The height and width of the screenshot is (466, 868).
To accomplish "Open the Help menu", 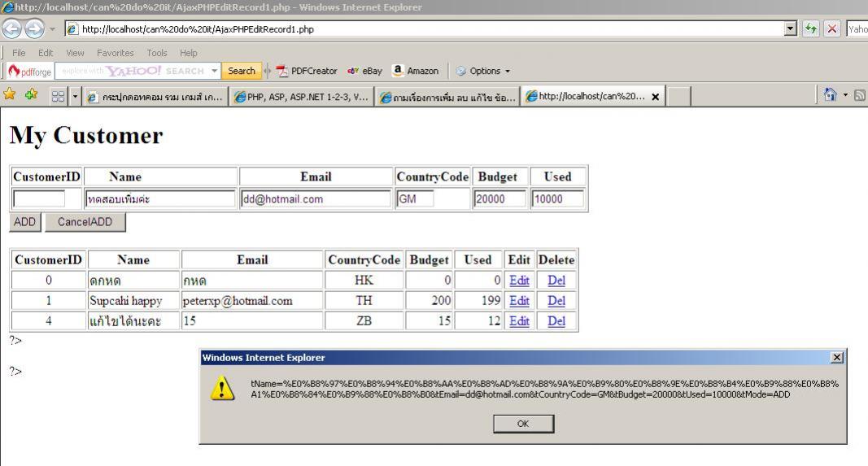I will 188,53.
